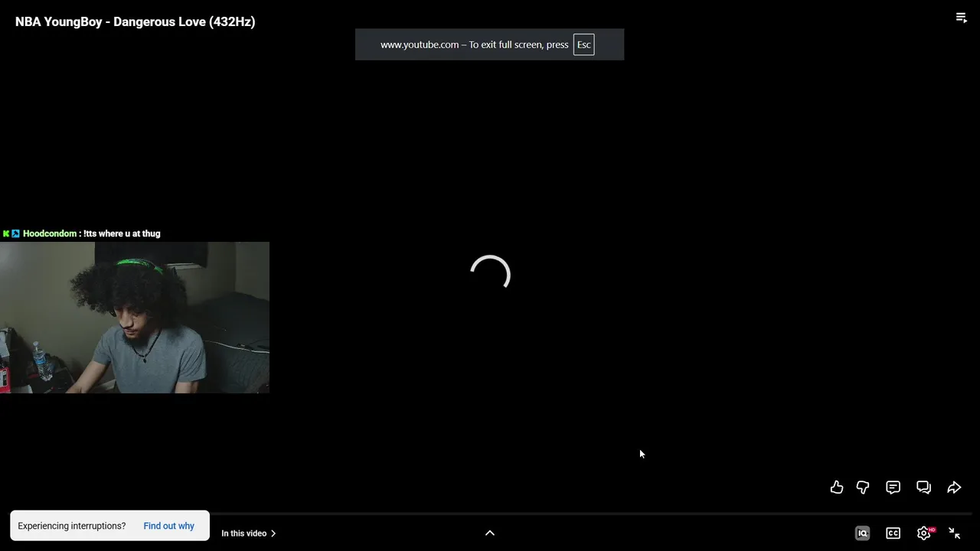Click the video title 'NBA YoungBoy - Dangerous Love (432Hz)'
This screenshot has height=551, width=980.
point(136,21)
